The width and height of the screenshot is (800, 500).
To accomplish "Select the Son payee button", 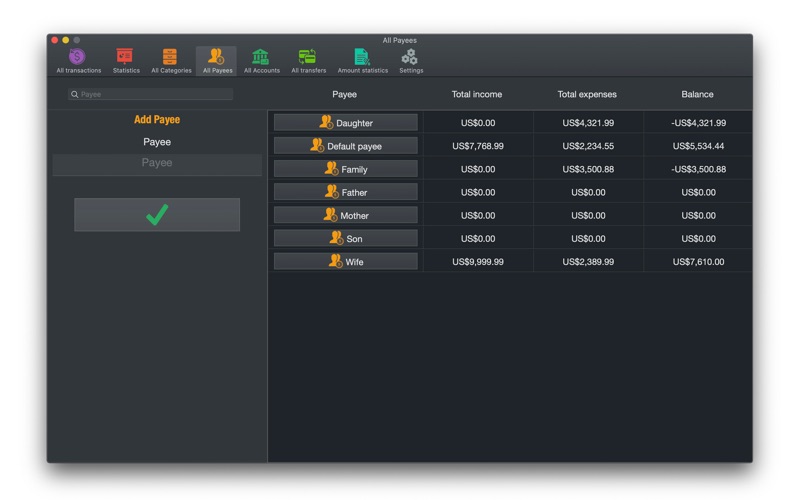I will click(345, 238).
